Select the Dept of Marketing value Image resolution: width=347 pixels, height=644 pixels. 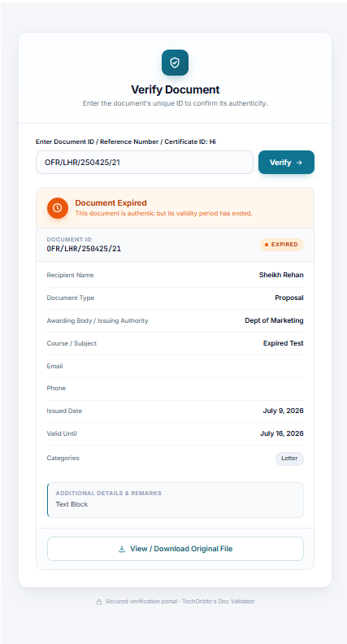(x=275, y=320)
